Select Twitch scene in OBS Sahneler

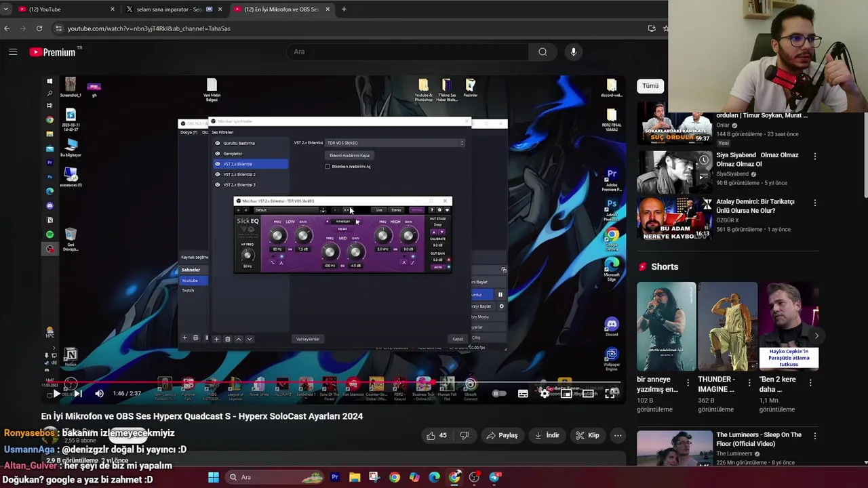coord(188,290)
